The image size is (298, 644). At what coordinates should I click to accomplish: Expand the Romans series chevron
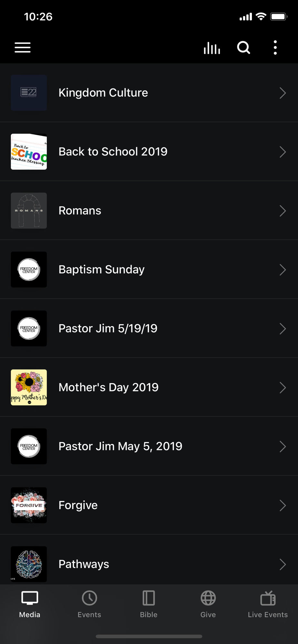coord(283,211)
